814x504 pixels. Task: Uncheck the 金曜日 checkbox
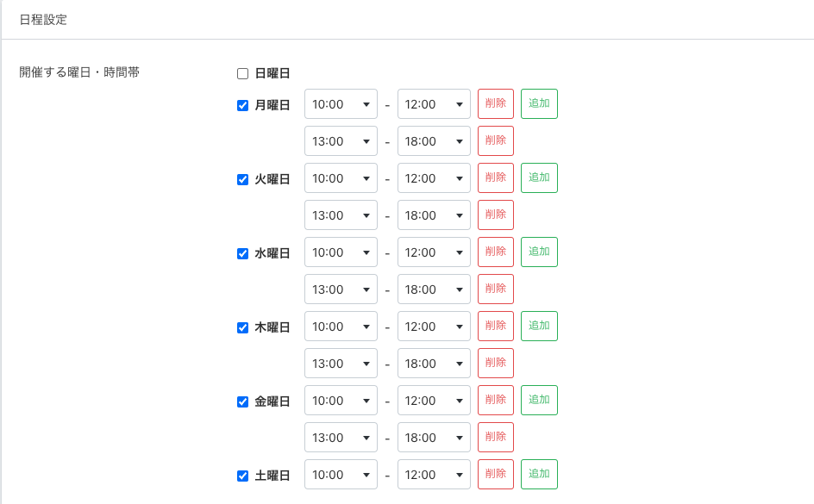(242, 401)
